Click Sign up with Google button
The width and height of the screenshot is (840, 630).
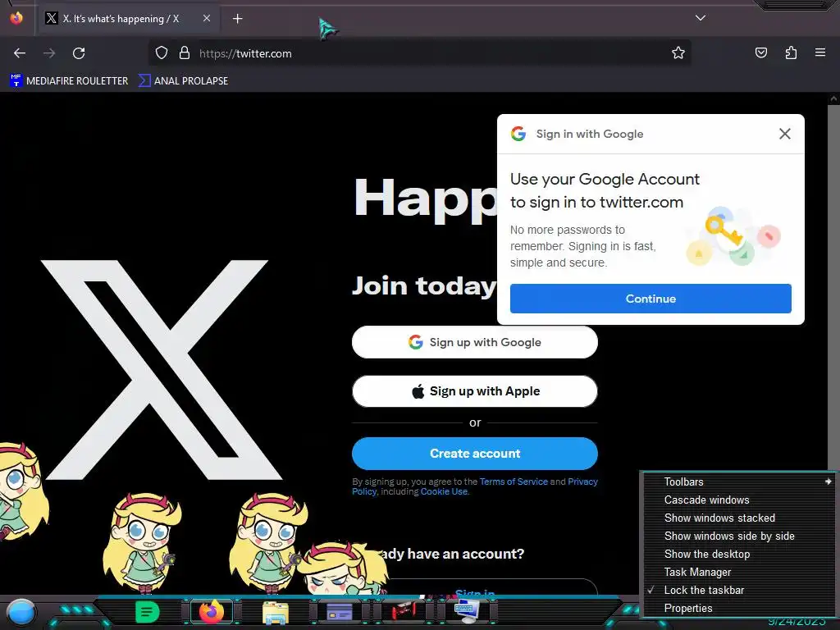[x=475, y=342]
